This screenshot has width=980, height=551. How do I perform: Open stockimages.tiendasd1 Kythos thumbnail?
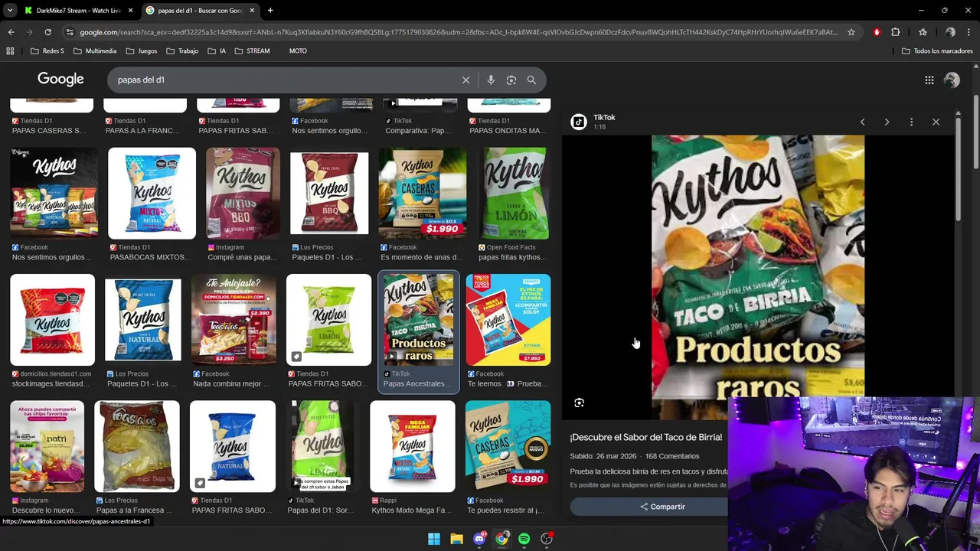pos(52,320)
